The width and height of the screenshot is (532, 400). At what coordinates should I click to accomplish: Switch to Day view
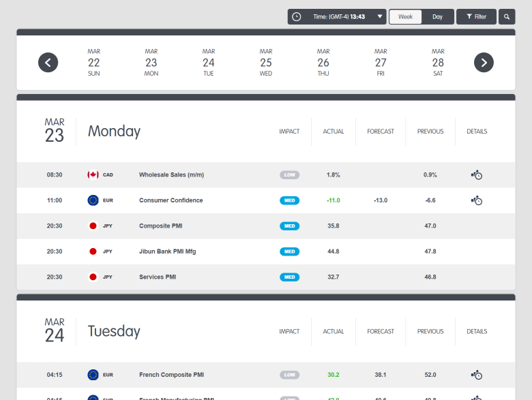[437, 16]
